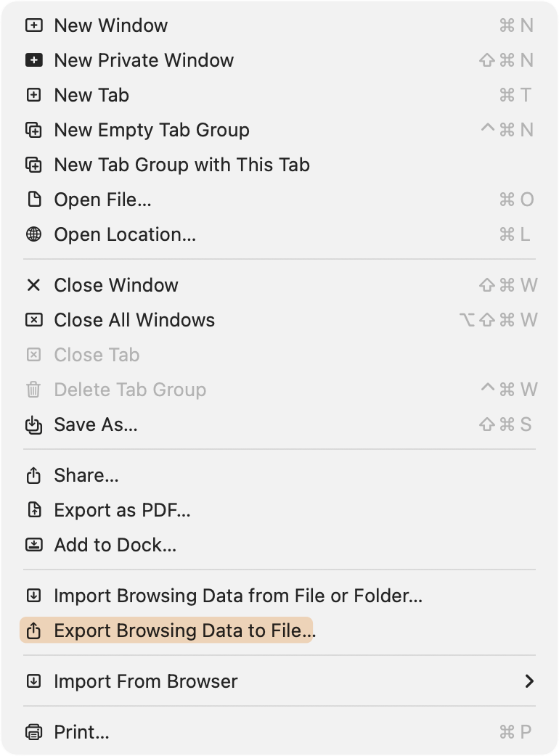Click the Open File document icon
This screenshot has width=559, height=756.
pos(33,200)
